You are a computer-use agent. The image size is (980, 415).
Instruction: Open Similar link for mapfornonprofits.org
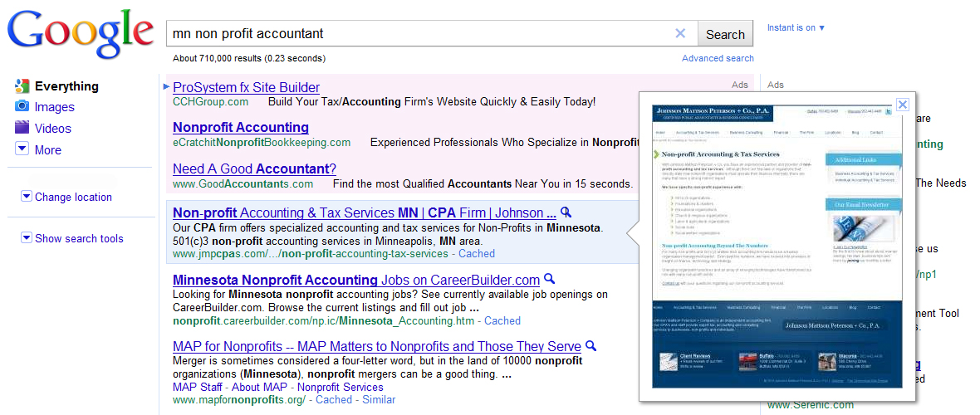click(379, 399)
